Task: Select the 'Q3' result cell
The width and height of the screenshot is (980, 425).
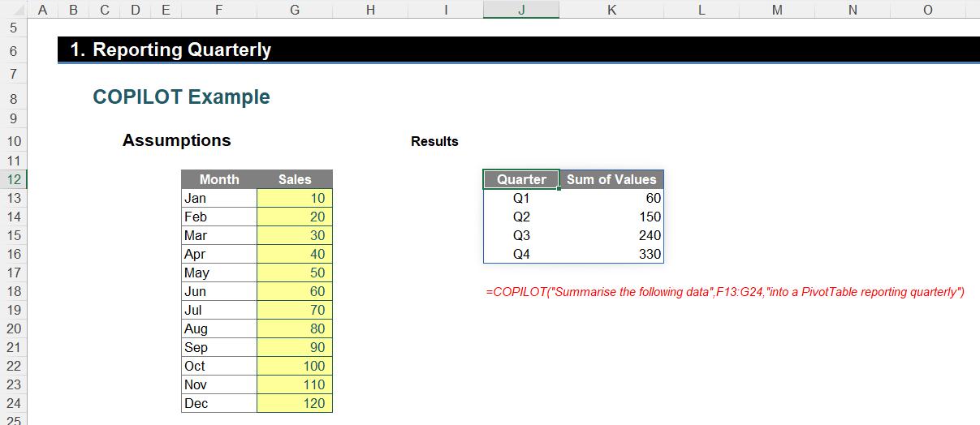Action: [521, 235]
